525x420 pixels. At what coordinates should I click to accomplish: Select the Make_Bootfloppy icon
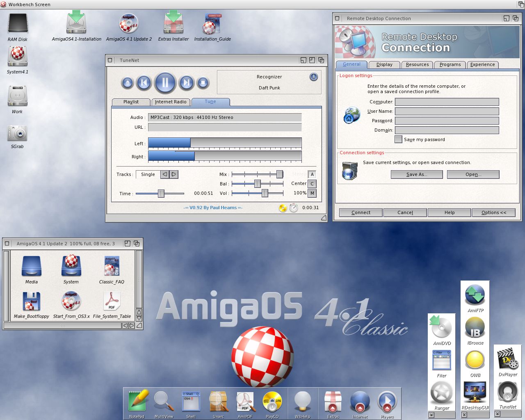(x=32, y=301)
